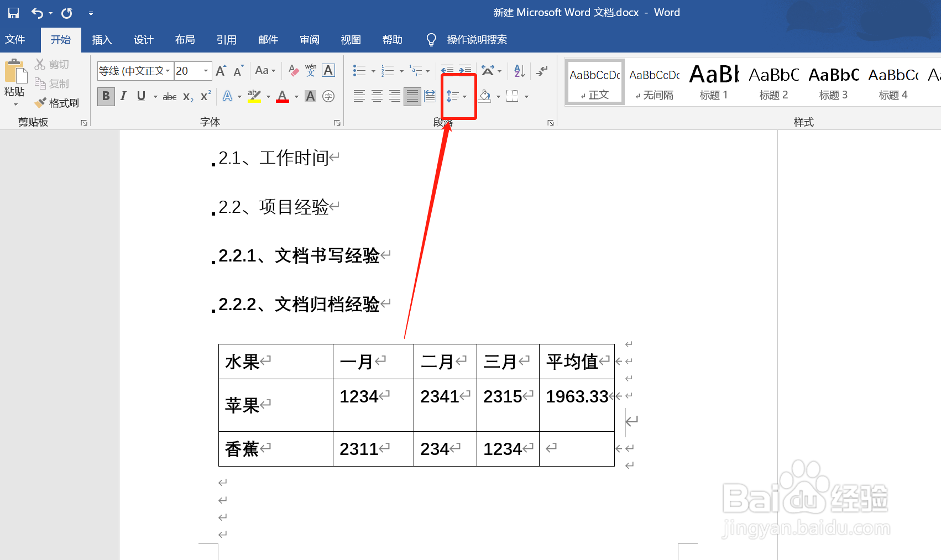Image resolution: width=941 pixels, height=560 pixels.
Task: Switch to the 插入 ribbon tab
Action: [102, 40]
